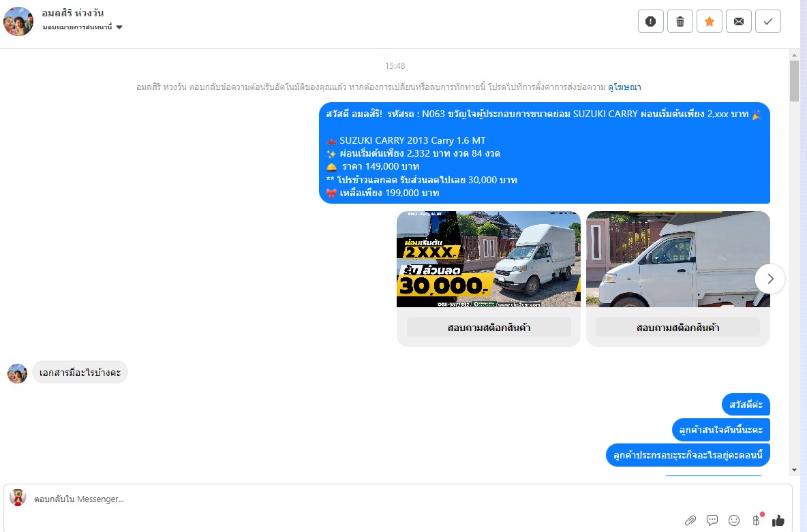
Task: Click the page avatar in reply box
Action: [18, 498]
